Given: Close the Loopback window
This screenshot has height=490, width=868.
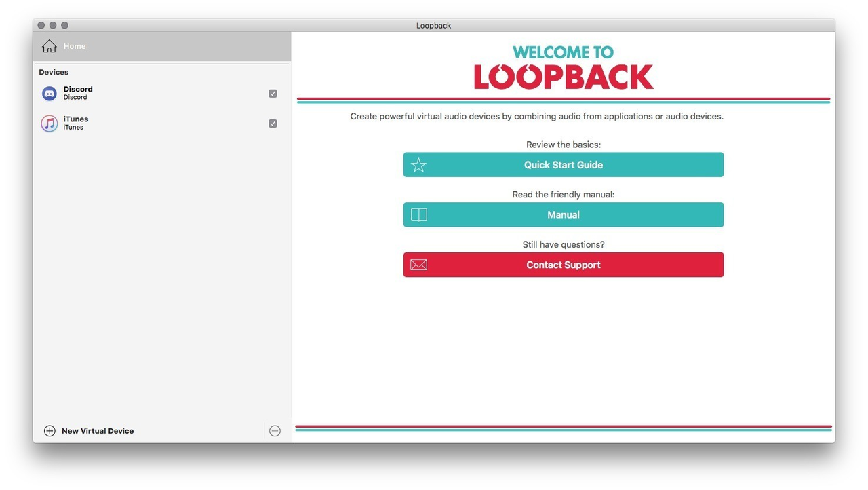Looking at the screenshot, I should pyautogui.click(x=41, y=25).
